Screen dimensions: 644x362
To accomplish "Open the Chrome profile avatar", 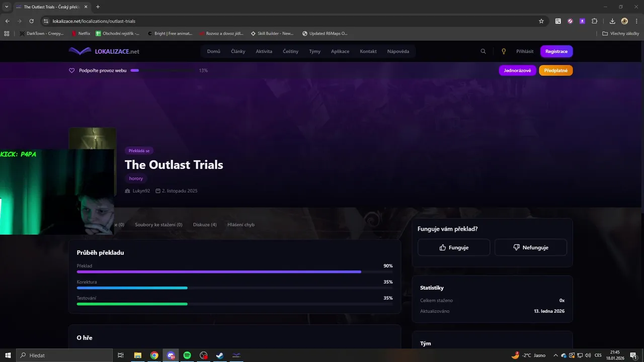I will click(x=624, y=21).
